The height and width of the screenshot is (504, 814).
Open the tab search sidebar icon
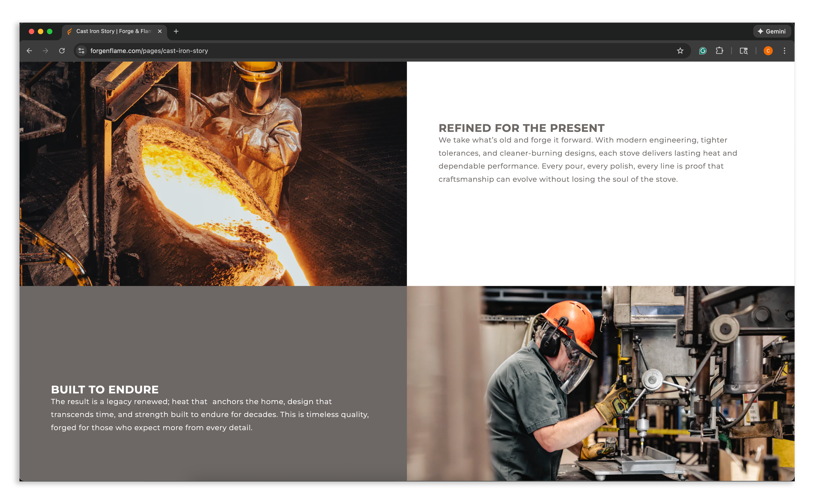click(x=744, y=51)
